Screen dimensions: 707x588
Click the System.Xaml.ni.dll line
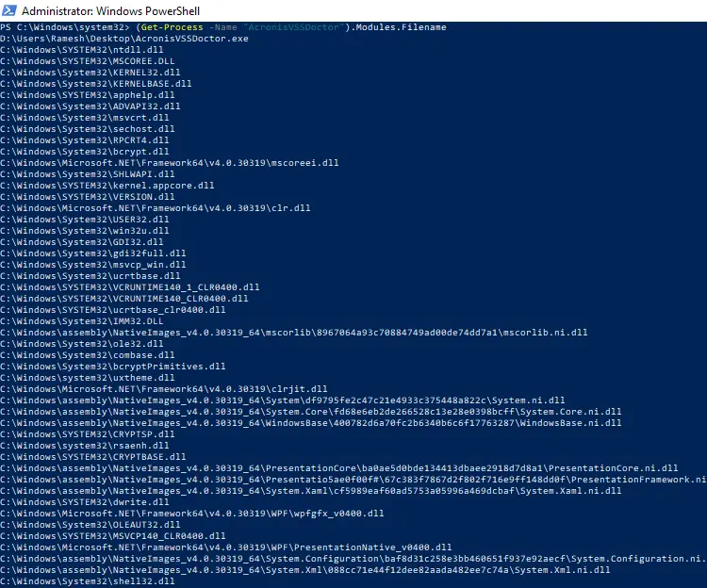pyautogui.click(x=311, y=491)
